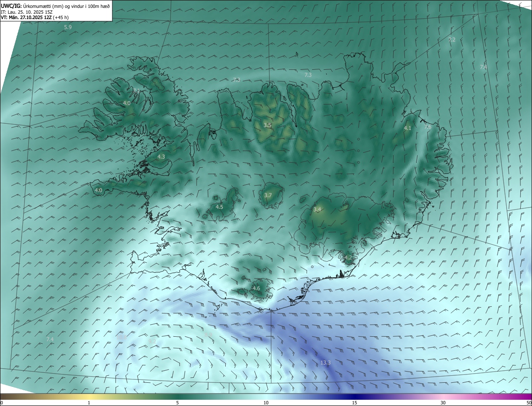532x406 pixels.
Task: Click the '(+45 h)' forecast offset text
Action: click(x=61, y=17)
